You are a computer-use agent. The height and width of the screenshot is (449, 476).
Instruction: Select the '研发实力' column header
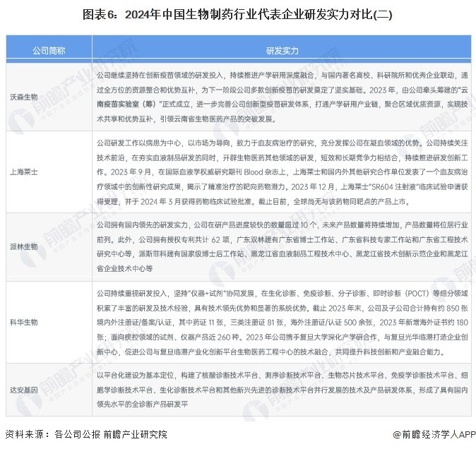click(282, 51)
